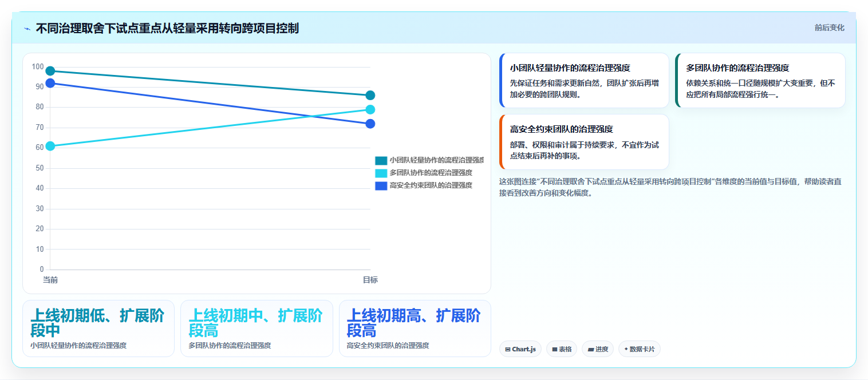Click the lightning icon beside the title

(27, 29)
